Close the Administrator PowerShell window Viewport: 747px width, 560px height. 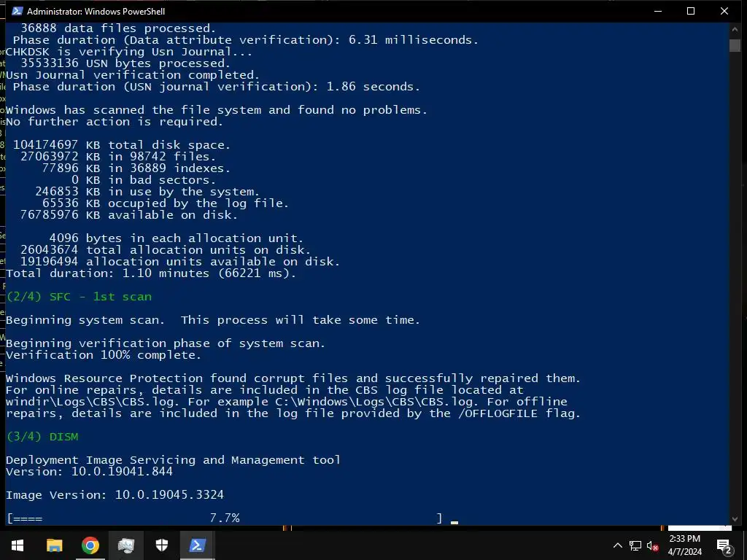point(724,11)
